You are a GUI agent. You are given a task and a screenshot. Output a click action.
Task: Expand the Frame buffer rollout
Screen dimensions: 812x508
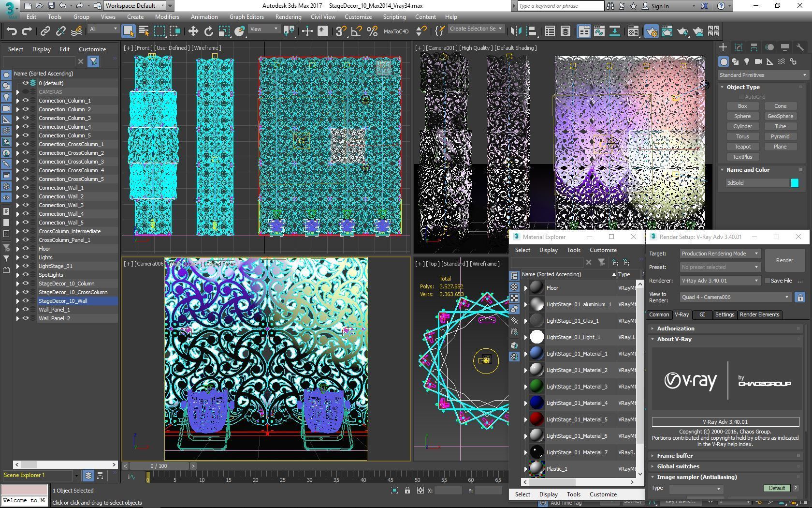tap(675, 456)
